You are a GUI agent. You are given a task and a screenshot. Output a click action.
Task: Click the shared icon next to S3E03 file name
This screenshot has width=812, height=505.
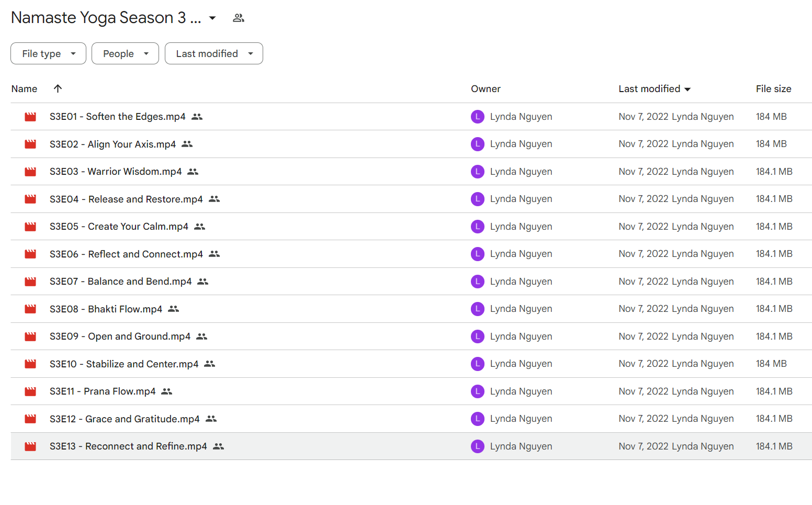tap(193, 172)
